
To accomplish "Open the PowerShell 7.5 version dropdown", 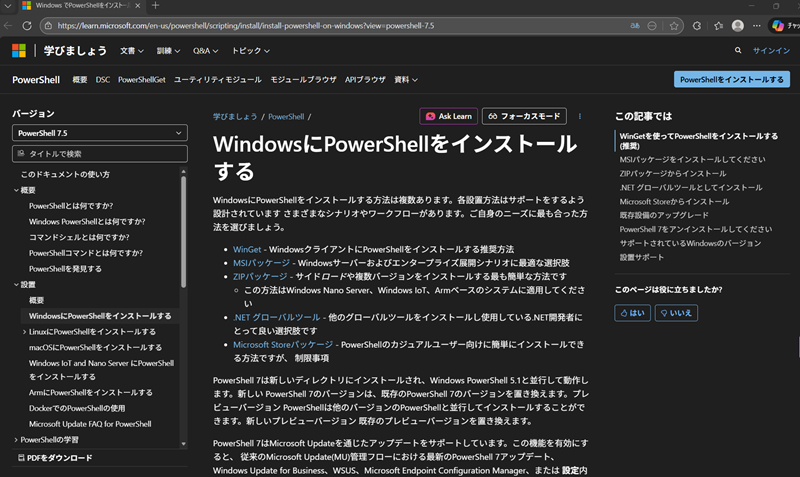I will pyautogui.click(x=99, y=133).
